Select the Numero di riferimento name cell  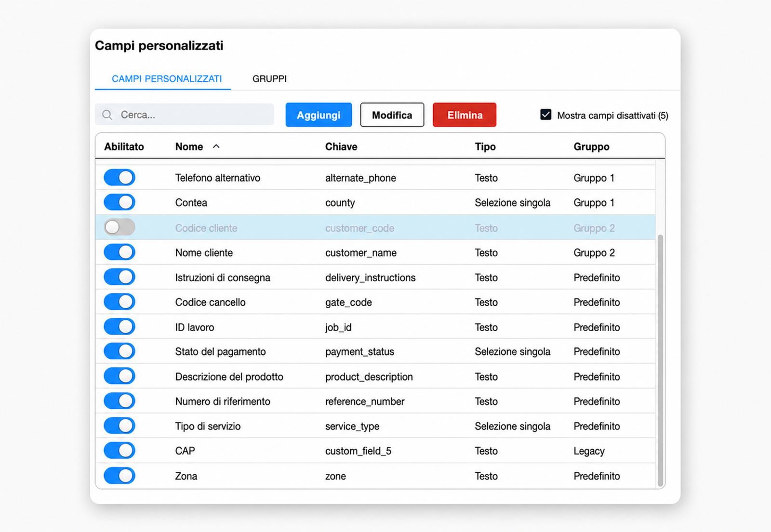tap(223, 401)
